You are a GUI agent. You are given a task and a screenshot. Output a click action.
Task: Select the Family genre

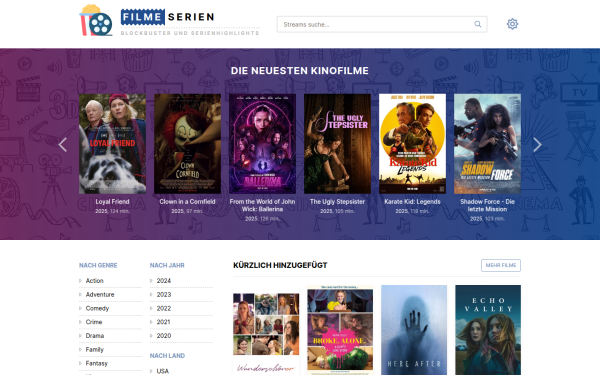pyautogui.click(x=95, y=349)
